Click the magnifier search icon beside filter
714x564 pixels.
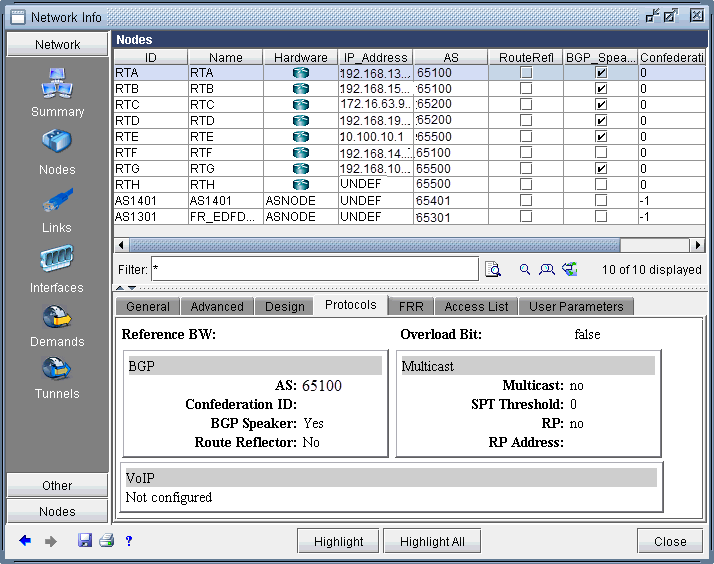point(524,269)
